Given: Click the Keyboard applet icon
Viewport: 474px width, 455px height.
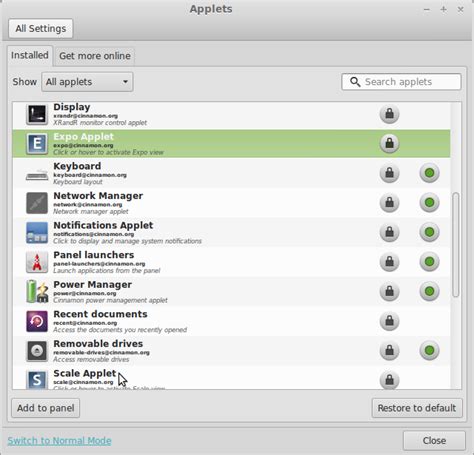Looking at the screenshot, I should [x=37, y=175].
